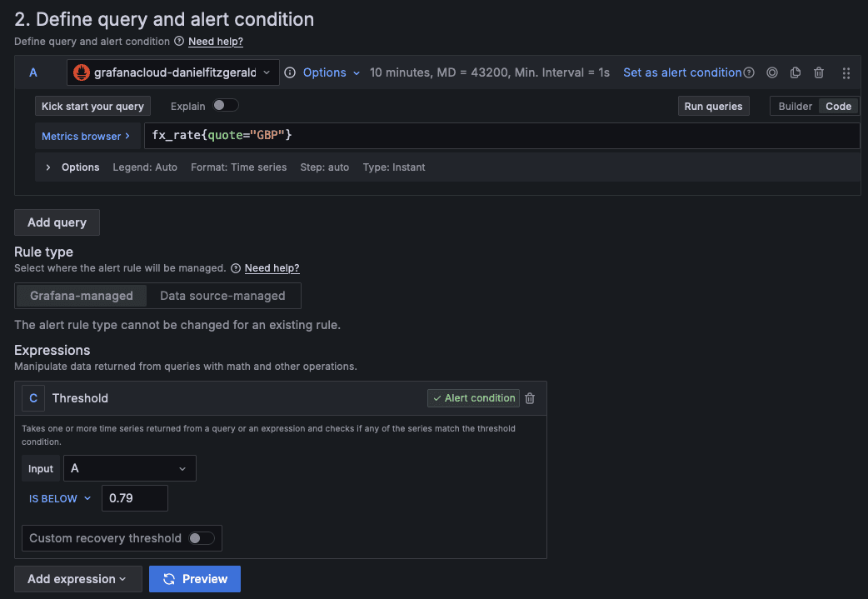
Task: Switch to Builder query mode
Action: click(796, 106)
